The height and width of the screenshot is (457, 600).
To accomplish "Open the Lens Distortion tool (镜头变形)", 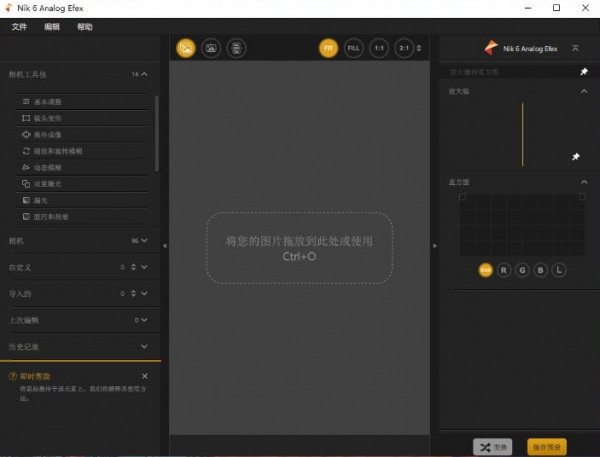I will 82,118.
